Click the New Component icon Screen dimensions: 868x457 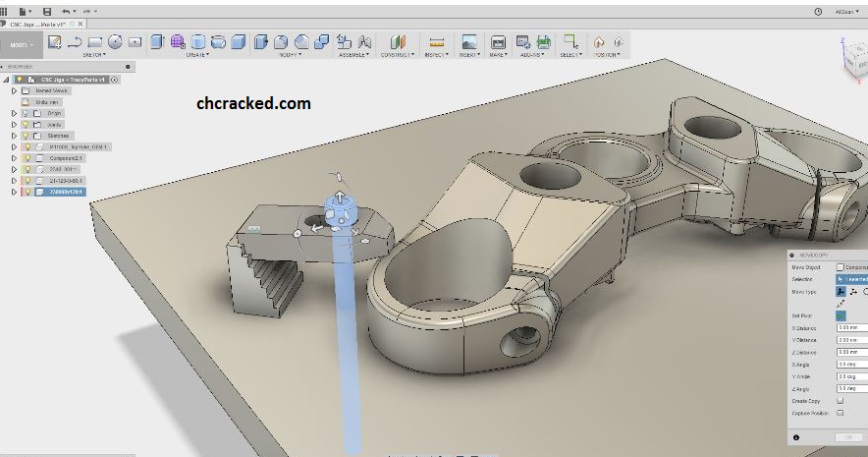(x=345, y=41)
